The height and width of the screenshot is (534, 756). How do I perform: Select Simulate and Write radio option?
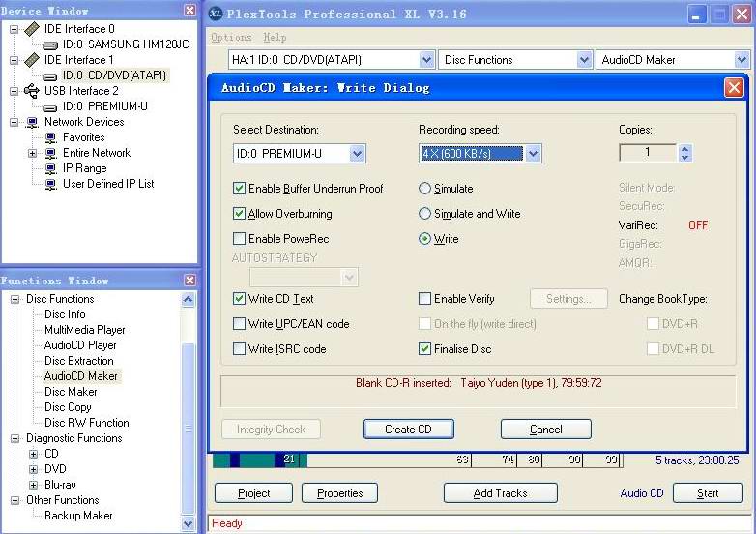[x=424, y=213]
